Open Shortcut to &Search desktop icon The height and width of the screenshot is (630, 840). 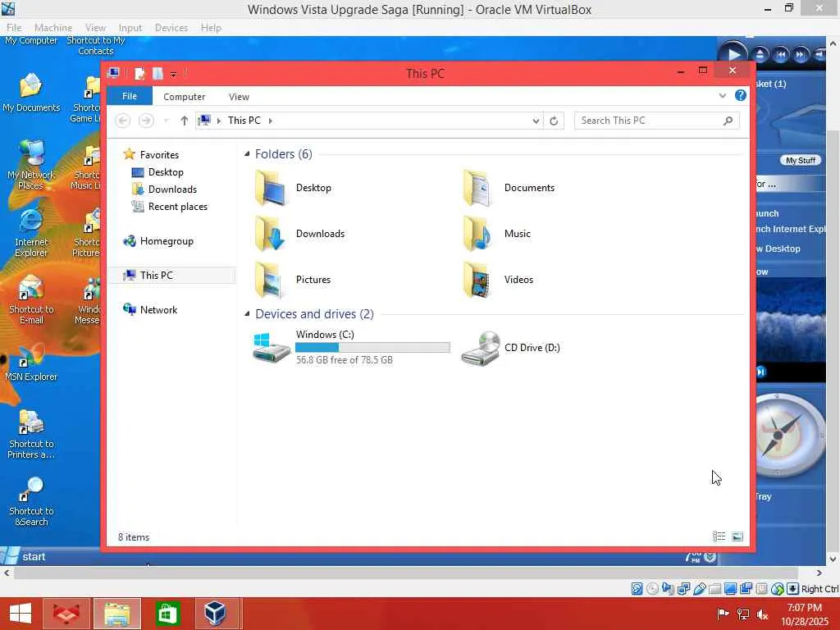coord(31,501)
